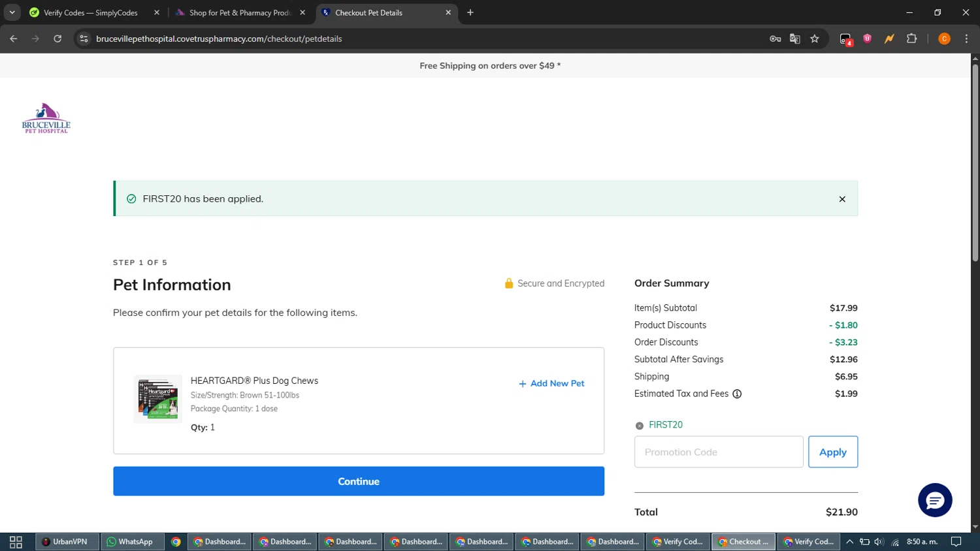Screen dimensions: 980x551
Task: Open UrbanVPN from the taskbar
Action: click(x=67, y=542)
